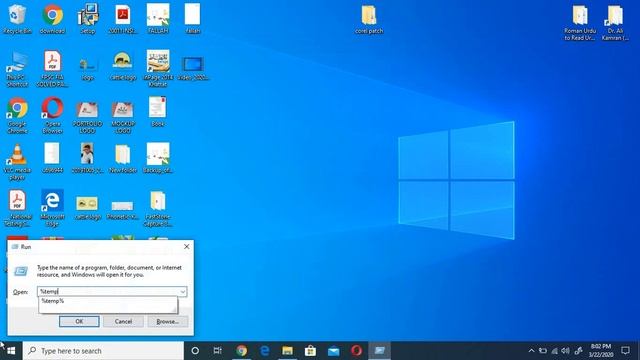Open the Action Center notifications icon

[x=625, y=351]
